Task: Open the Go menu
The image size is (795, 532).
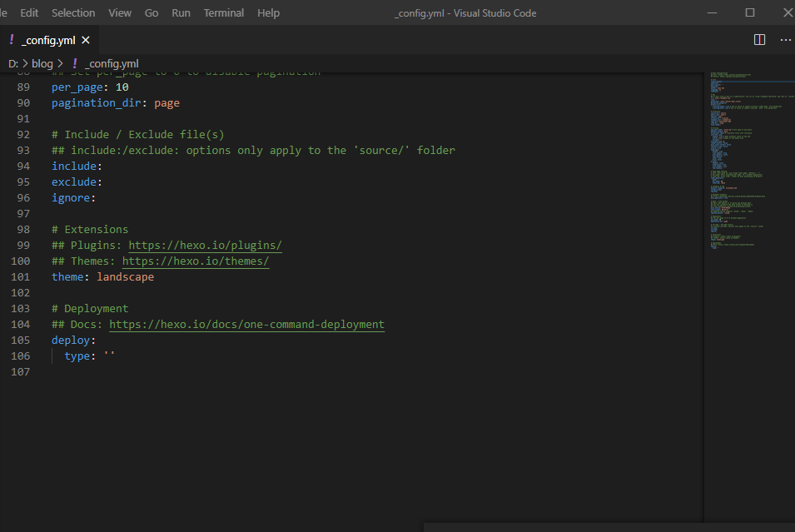Action: [152, 13]
